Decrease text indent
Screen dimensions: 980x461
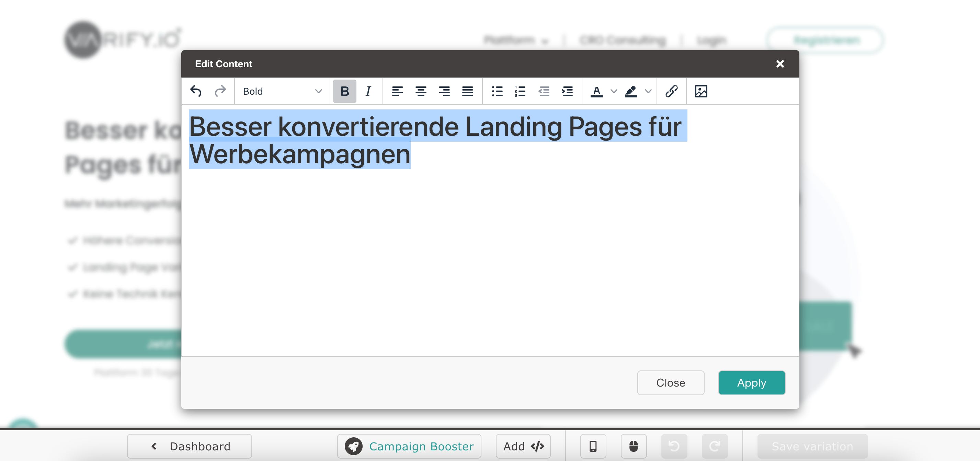(544, 91)
